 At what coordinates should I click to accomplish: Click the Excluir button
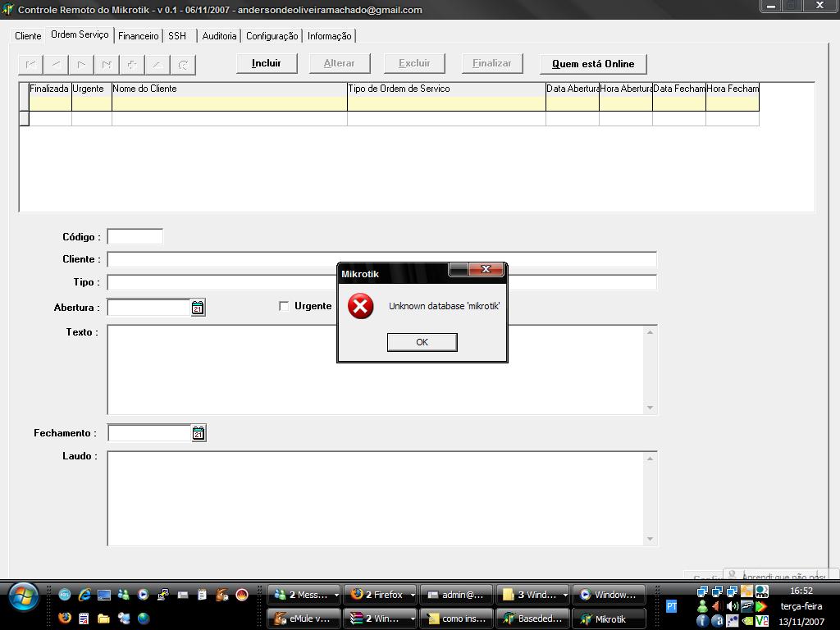414,63
